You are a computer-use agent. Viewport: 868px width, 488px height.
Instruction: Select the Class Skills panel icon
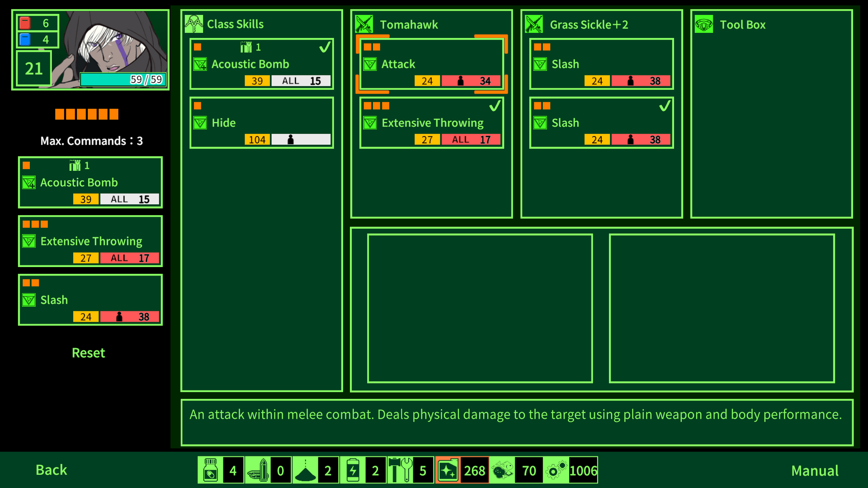(194, 24)
